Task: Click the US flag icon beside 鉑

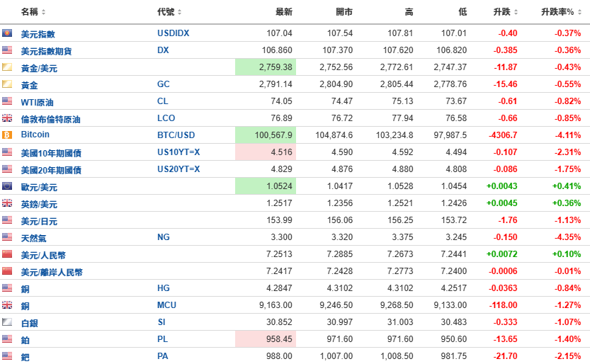Action: 7,339
